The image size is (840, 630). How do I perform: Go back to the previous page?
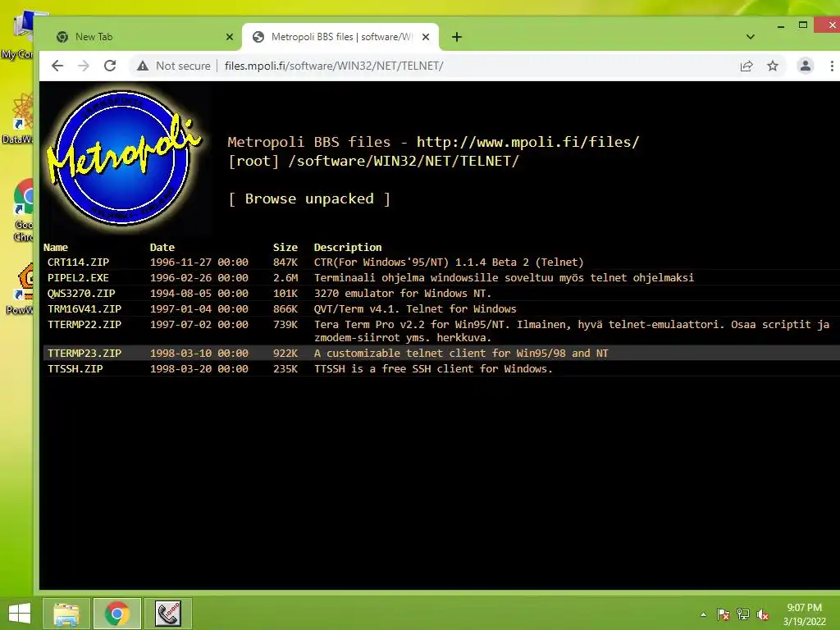57,66
